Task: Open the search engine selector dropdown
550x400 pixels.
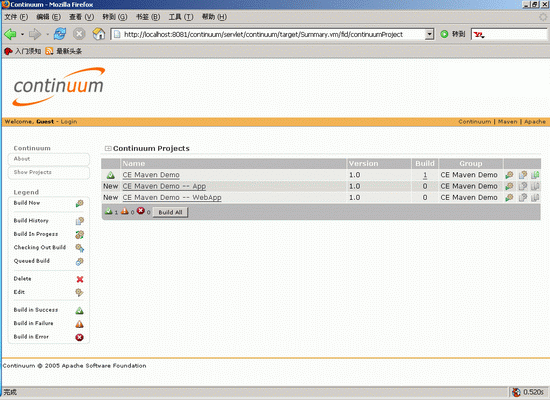Action: [x=479, y=34]
